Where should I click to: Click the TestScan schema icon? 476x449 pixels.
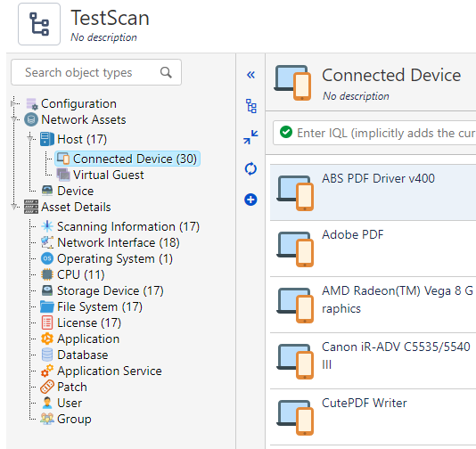39,24
